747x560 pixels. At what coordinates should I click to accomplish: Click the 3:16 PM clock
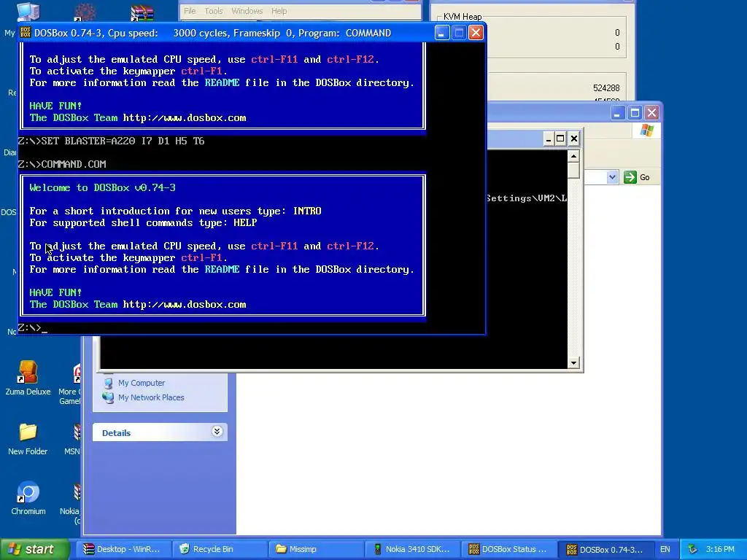point(720,549)
